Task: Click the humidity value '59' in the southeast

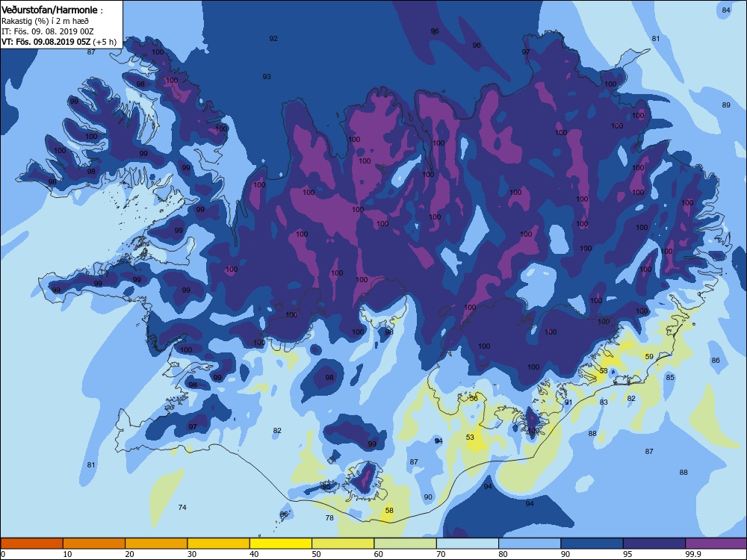Action: click(649, 357)
